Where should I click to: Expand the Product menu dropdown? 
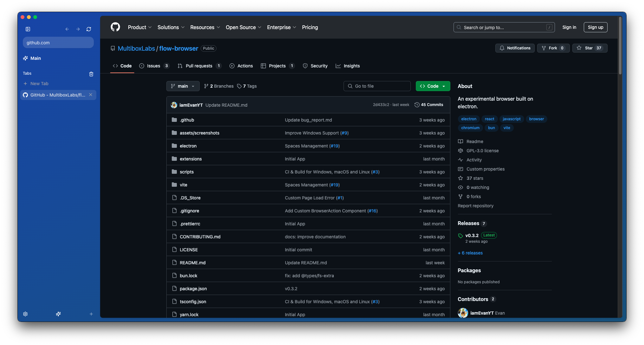140,27
